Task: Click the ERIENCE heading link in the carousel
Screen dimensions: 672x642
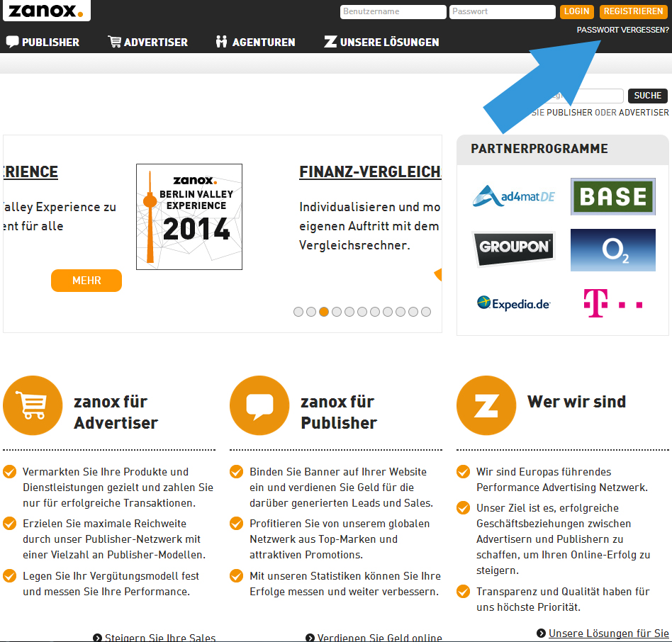Action: click(x=30, y=171)
